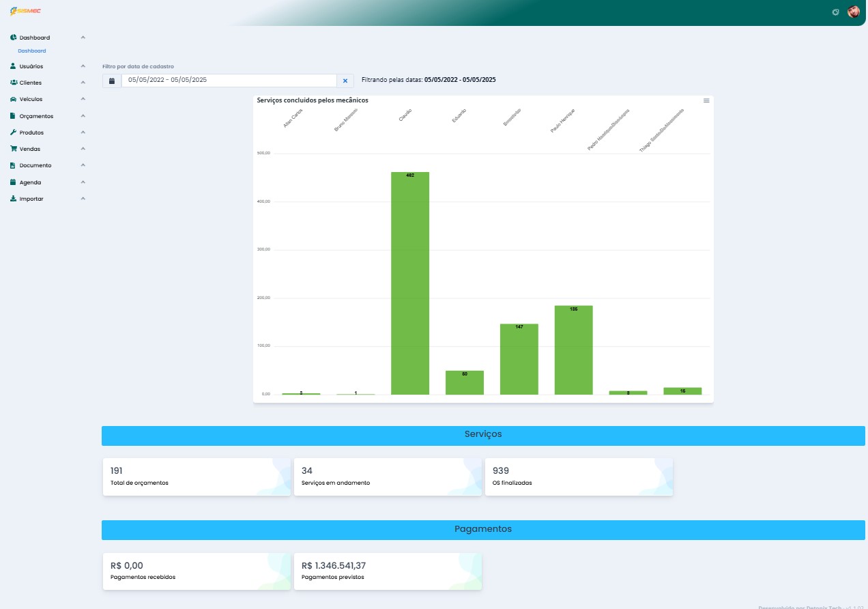The image size is (868, 609).
Task: Click the calendar icon beside date filter
Action: pyautogui.click(x=112, y=81)
